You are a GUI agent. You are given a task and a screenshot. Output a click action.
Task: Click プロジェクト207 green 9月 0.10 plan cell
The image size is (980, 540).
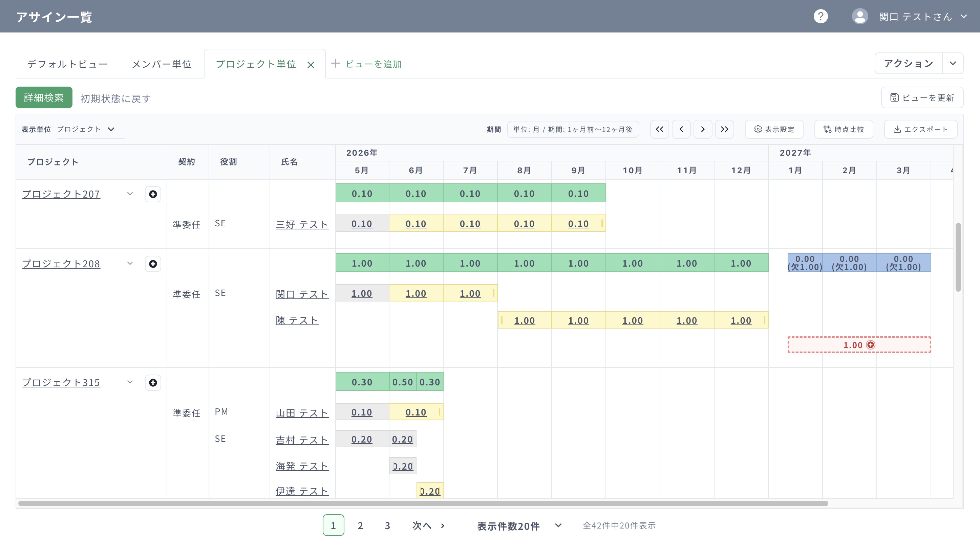(x=578, y=194)
